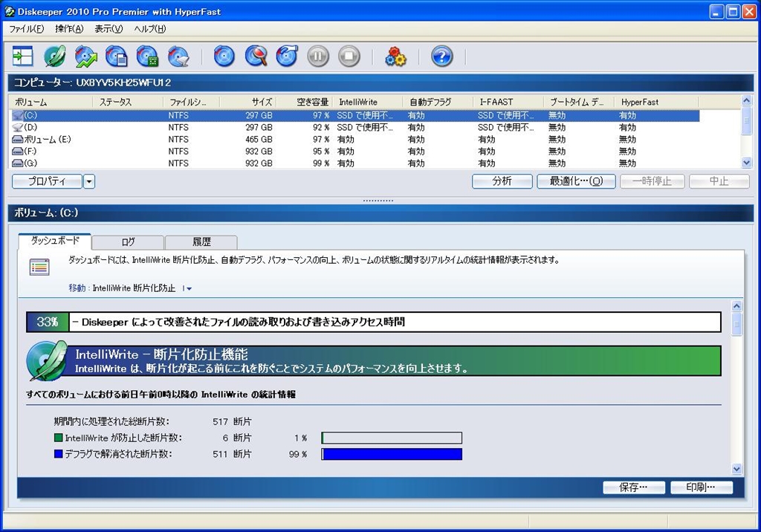The height and width of the screenshot is (532, 761).
Task: Open the dropdown arrow beside プロパティ button
Action: point(89,181)
